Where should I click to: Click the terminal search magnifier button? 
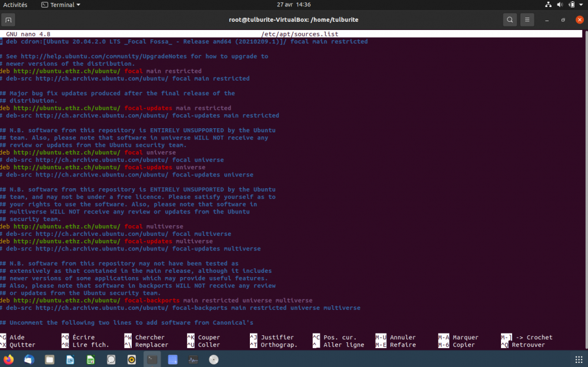(x=510, y=20)
